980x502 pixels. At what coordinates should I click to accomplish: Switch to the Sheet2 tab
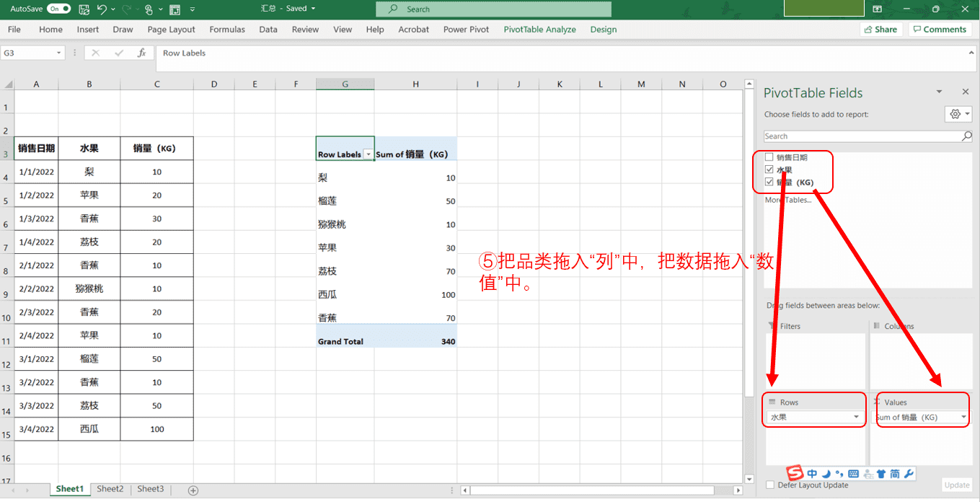(x=110, y=489)
